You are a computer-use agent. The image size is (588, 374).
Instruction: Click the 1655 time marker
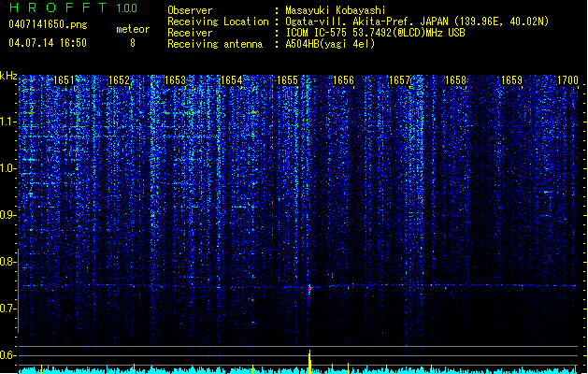pos(287,80)
